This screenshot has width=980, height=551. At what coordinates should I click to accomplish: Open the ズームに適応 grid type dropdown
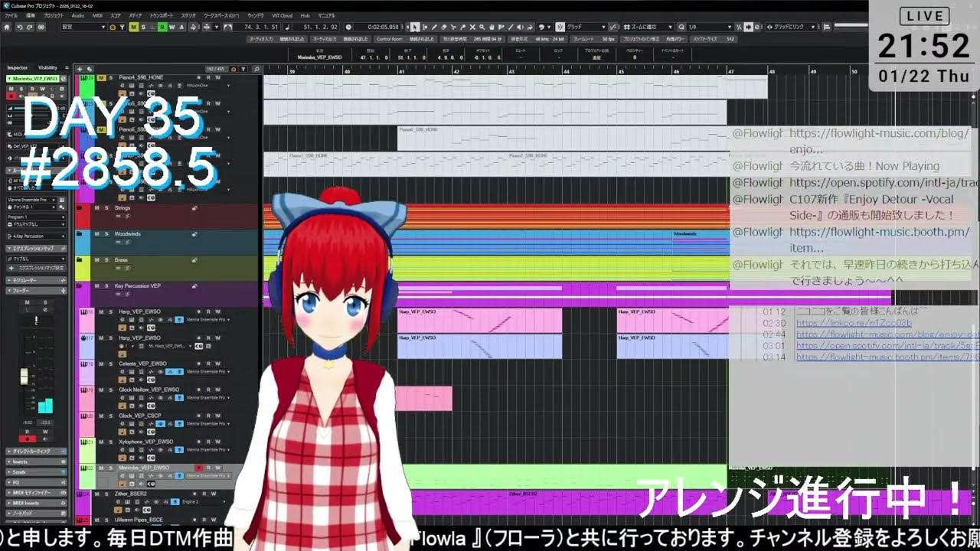tap(648, 27)
